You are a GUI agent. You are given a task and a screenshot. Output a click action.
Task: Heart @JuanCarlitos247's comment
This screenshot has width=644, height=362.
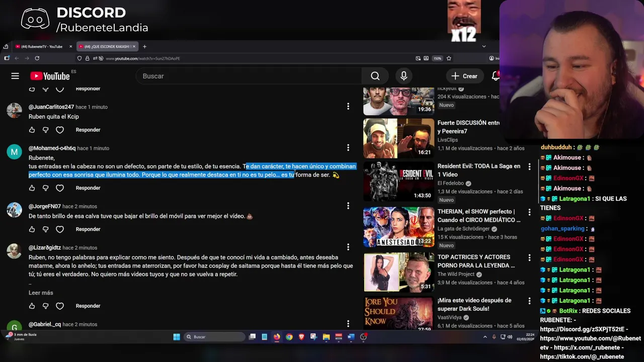[x=60, y=130]
